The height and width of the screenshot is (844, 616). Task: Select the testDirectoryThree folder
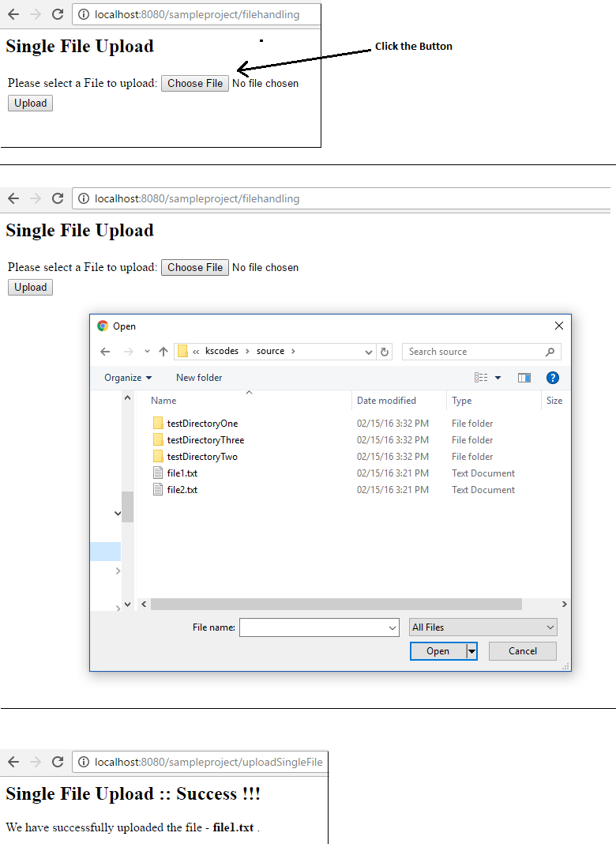(x=205, y=440)
